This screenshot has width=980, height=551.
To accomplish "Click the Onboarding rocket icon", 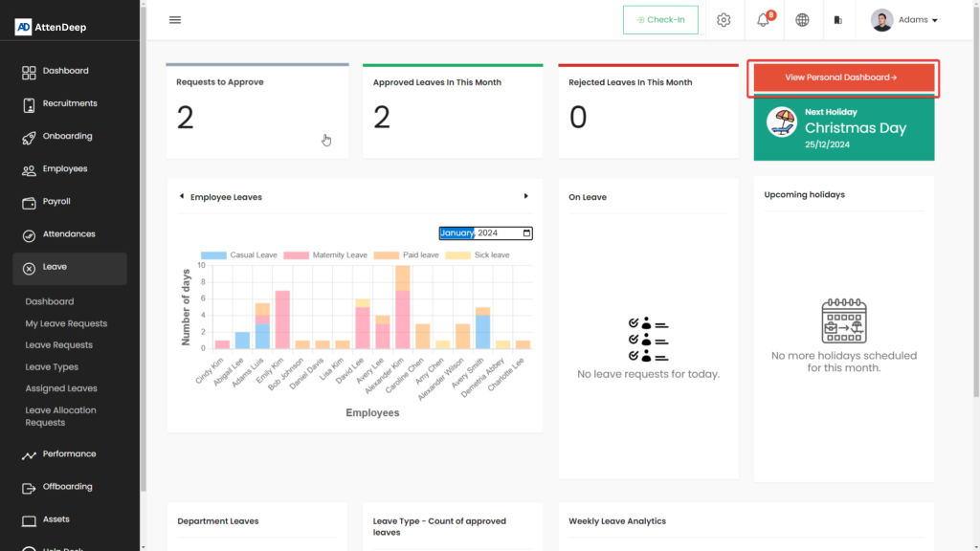I will 29,137.
